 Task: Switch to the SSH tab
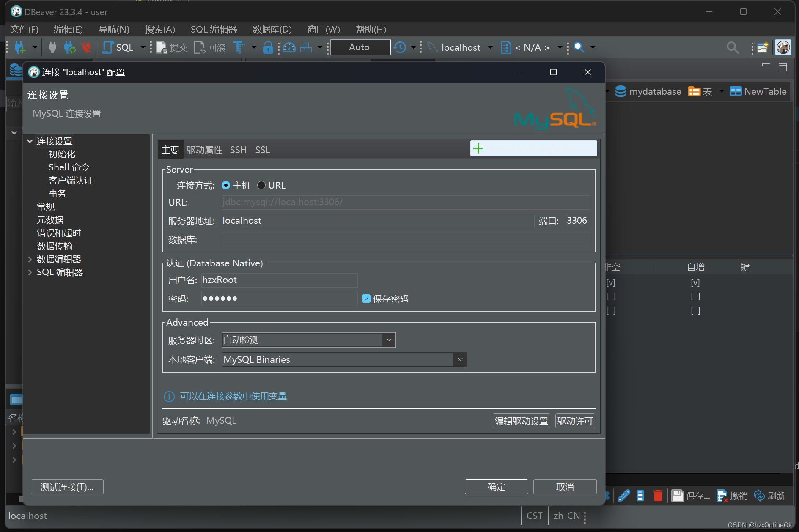(x=238, y=150)
